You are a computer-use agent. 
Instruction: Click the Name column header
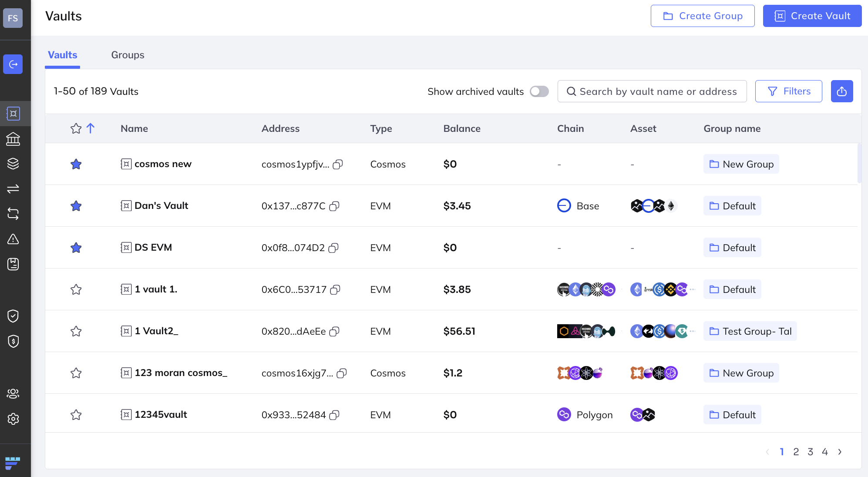coord(134,128)
